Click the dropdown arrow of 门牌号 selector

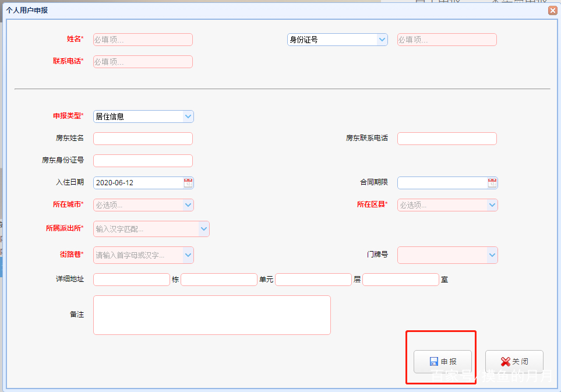pyautogui.click(x=492, y=255)
